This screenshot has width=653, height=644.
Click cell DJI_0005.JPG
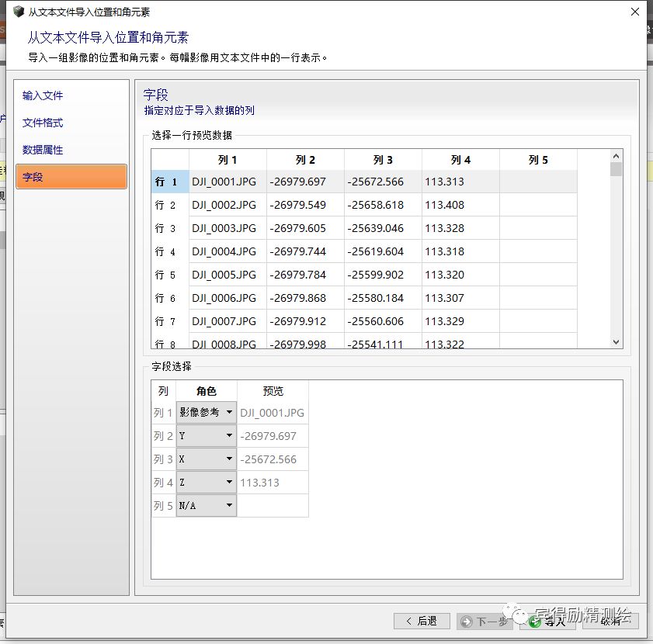(x=228, y=275)
